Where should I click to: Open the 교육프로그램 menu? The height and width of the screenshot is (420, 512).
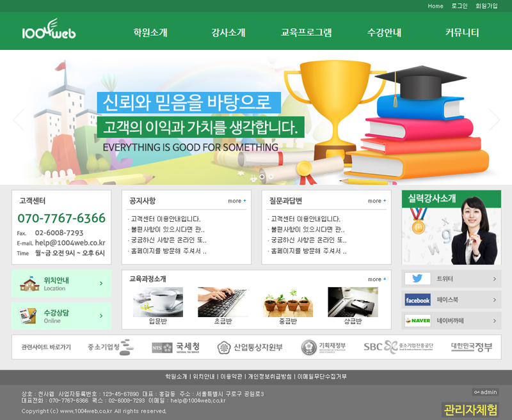tap(307, 33)
